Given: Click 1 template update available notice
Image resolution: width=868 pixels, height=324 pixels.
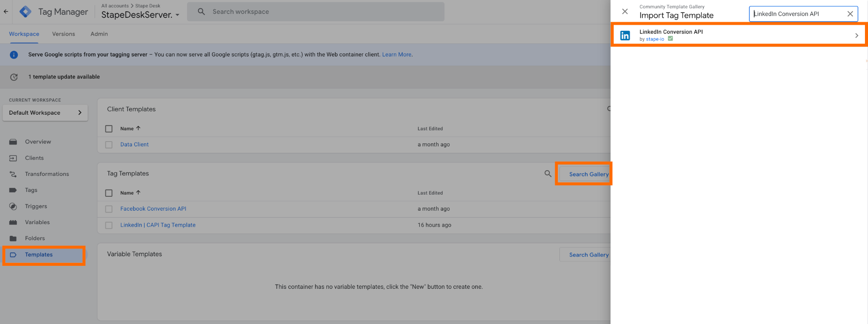Looking at the screenshot, I should tap(64, 77).
